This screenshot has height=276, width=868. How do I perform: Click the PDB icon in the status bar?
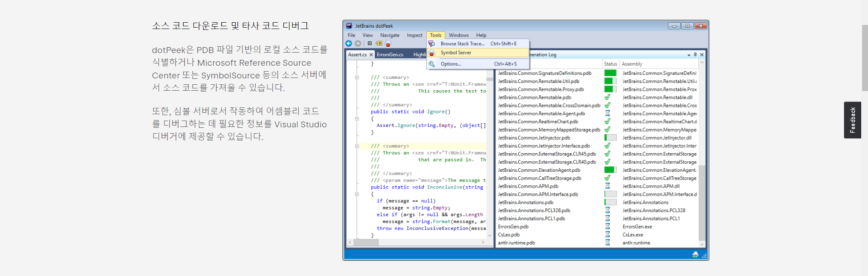tap(695, 255)
